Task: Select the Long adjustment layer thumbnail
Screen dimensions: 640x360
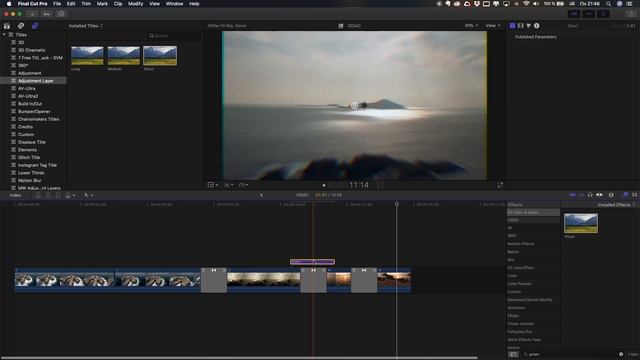Action: point(87,56)
